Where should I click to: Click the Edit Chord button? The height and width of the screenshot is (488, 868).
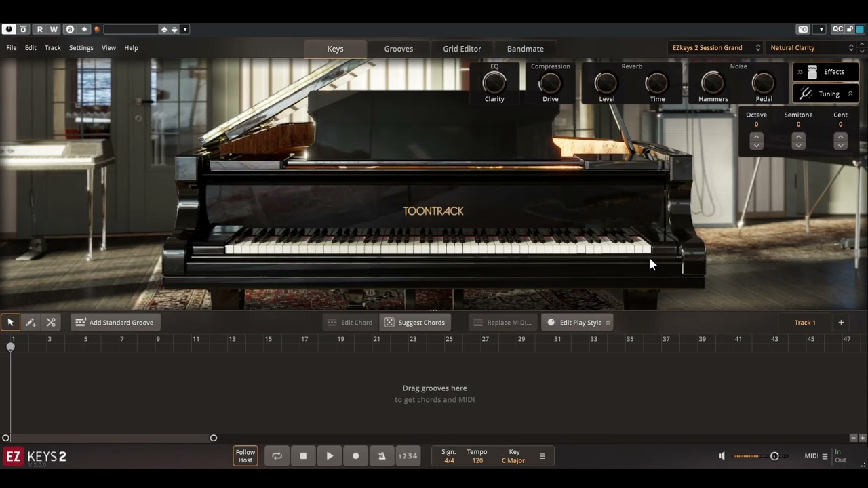tap(350, 323)
